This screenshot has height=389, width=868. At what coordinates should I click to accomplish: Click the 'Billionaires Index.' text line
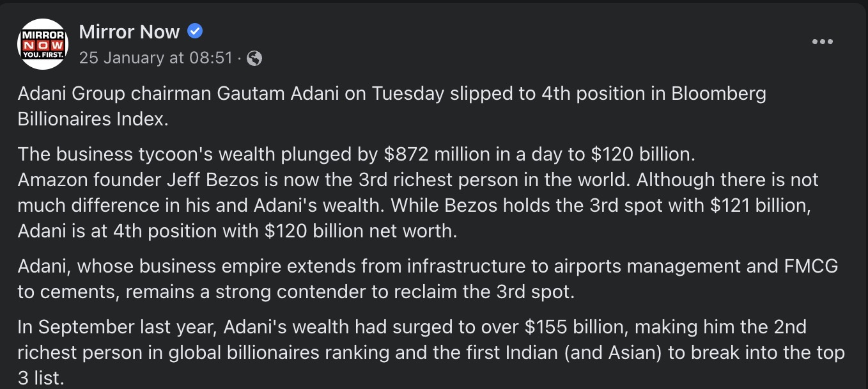pyautogui.click(x=93, y=119)
